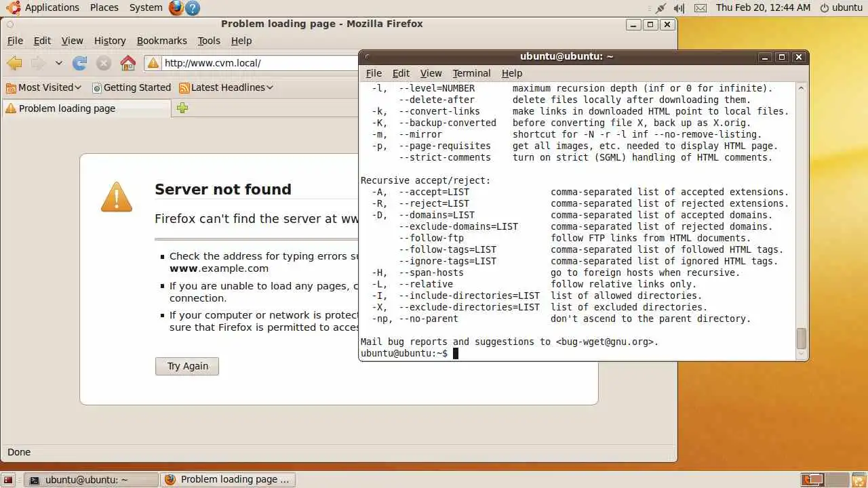Viewport: 868px width, 488px height.
Task: Go to Firefox Home page
Action: [128, 63]
